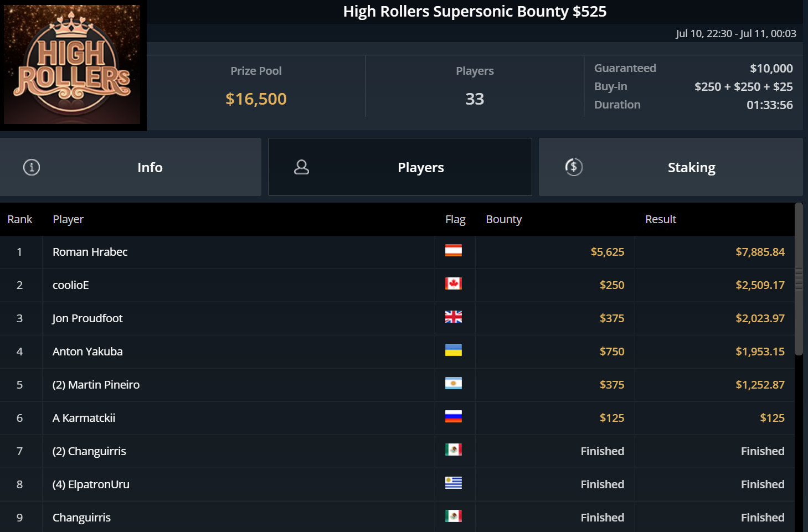Viewport: 808px width, 532px height.
Task: Click coolioE's Canada flag icon
Action: pyautogui.click(x=453, y=284)
